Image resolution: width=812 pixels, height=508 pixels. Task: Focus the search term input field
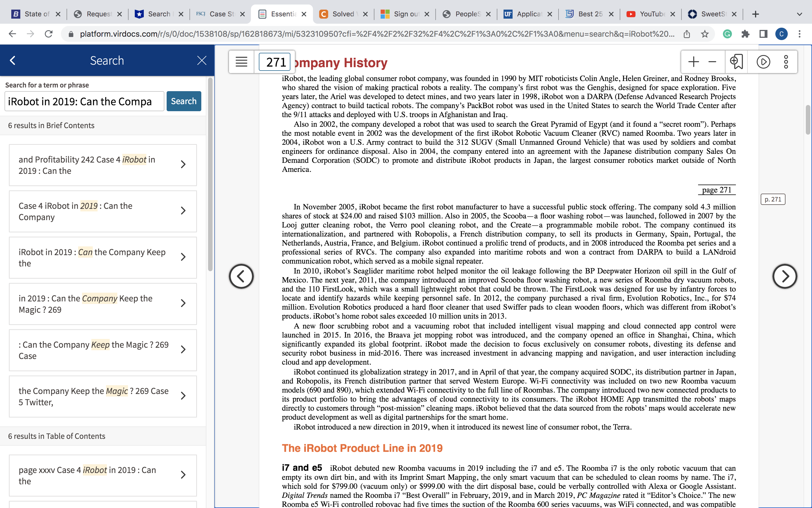pos(84,101)
